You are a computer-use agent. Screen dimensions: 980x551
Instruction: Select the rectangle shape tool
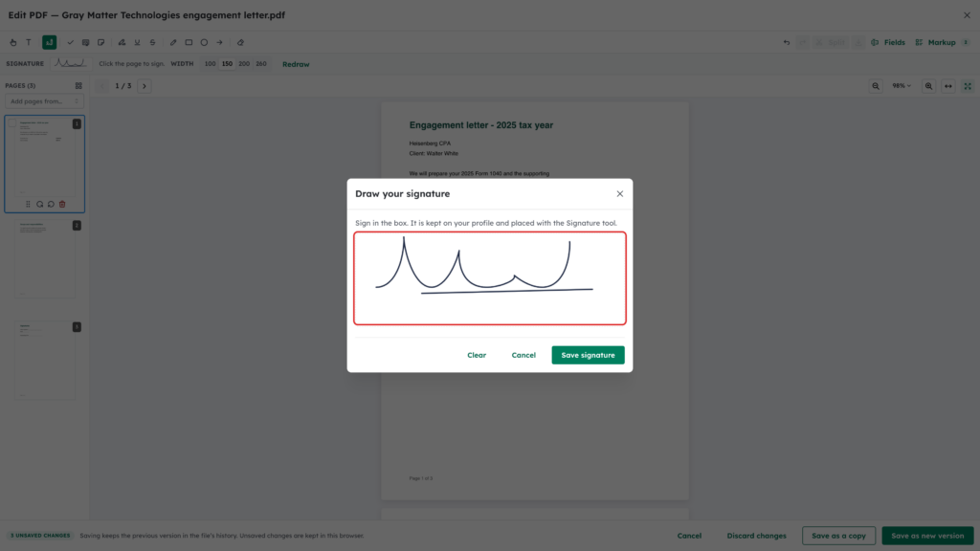[189, 42]
